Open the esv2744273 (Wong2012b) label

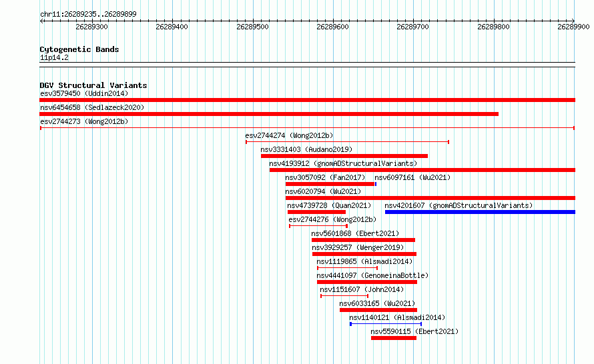coord(84,121)
